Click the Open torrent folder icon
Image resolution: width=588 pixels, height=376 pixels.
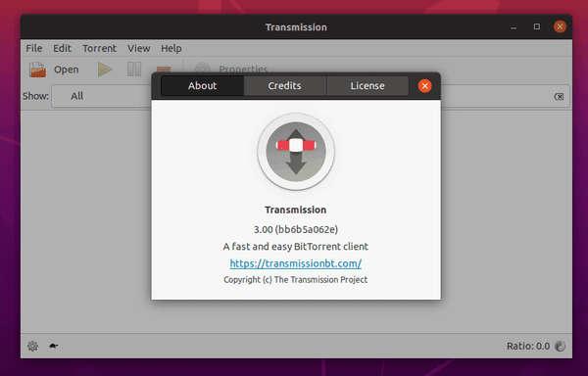point(37,70)
